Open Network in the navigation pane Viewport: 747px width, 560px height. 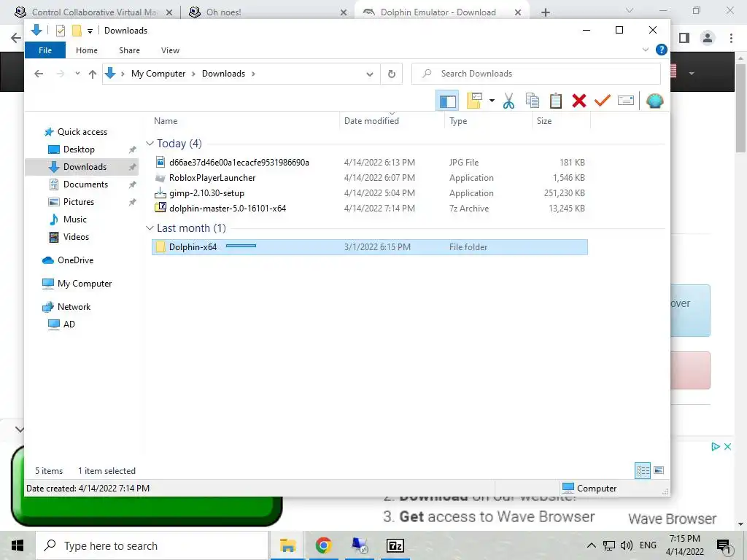[x=74, y=307]
